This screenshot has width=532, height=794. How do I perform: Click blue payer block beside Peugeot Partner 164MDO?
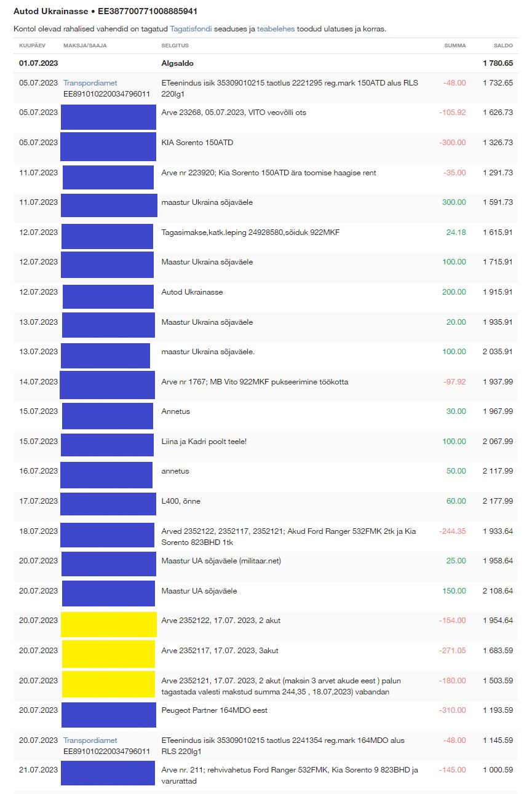[108, 714]
